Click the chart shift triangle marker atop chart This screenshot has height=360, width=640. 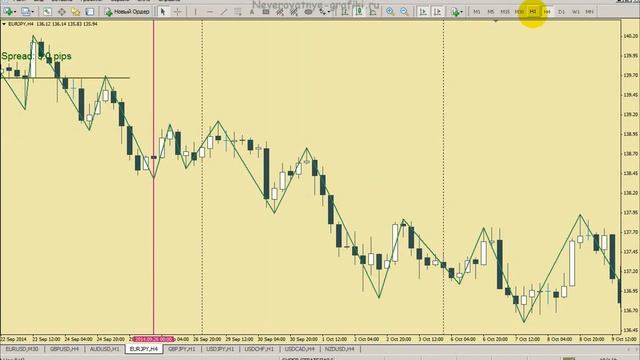(496, 21)
